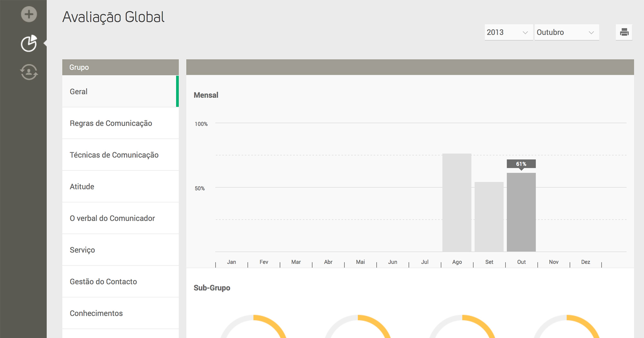Select Gestão do Contacto group

pyautogui.click(x=120, y=282)
